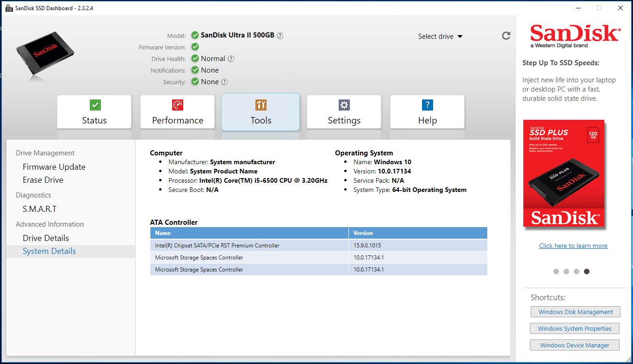The height and width of the screenshot is (364, 633).
Task: Click the SanDisk Western Digital brand logo
Action: point(575,36)
